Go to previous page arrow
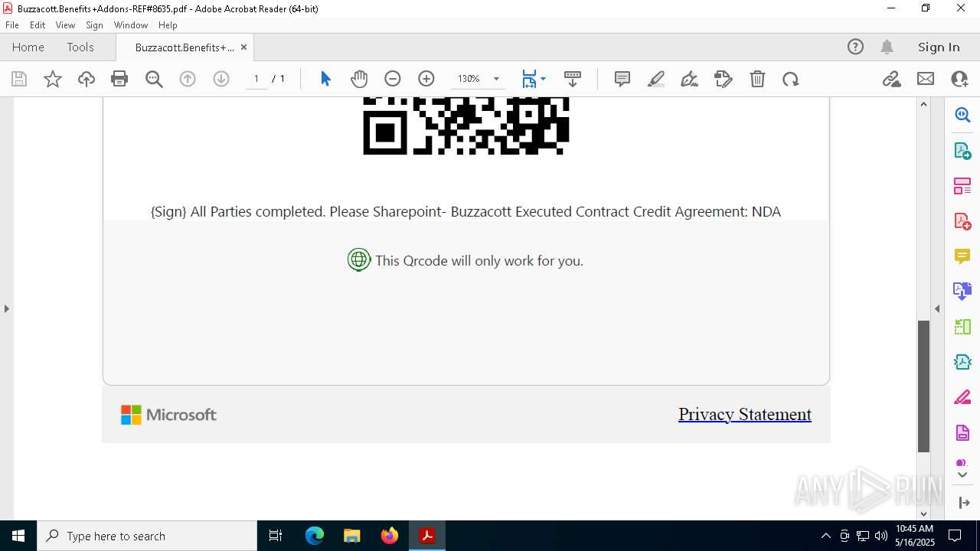Image resolution: width=980 pixels, height=551 pixels. pyautogui.click(x=188, y=79)
